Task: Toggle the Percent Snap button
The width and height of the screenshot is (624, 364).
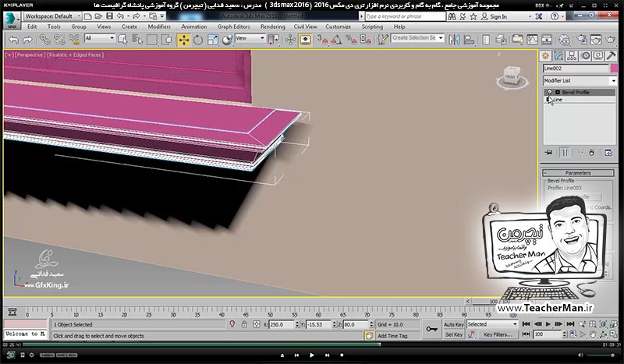Action: click(x=351, y=40)
